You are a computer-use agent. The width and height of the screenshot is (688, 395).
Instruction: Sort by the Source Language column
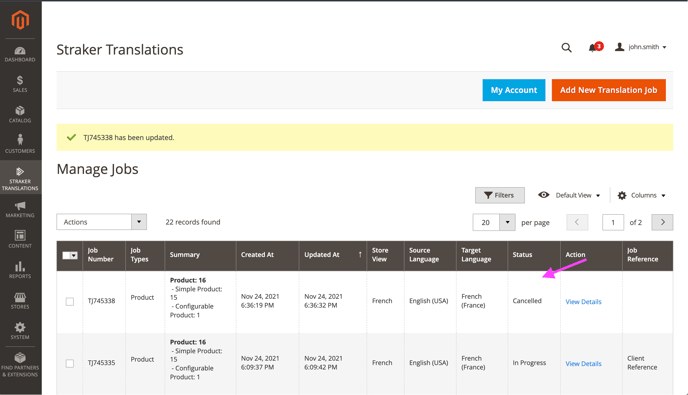click(430, 255)
